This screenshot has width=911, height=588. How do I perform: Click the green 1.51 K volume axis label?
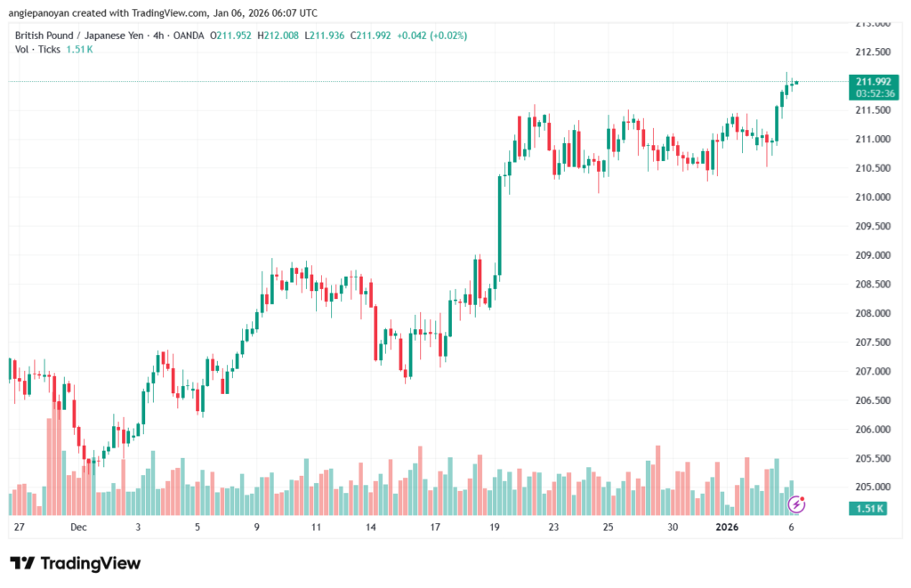pyautogui.click(x=869, y=509)
